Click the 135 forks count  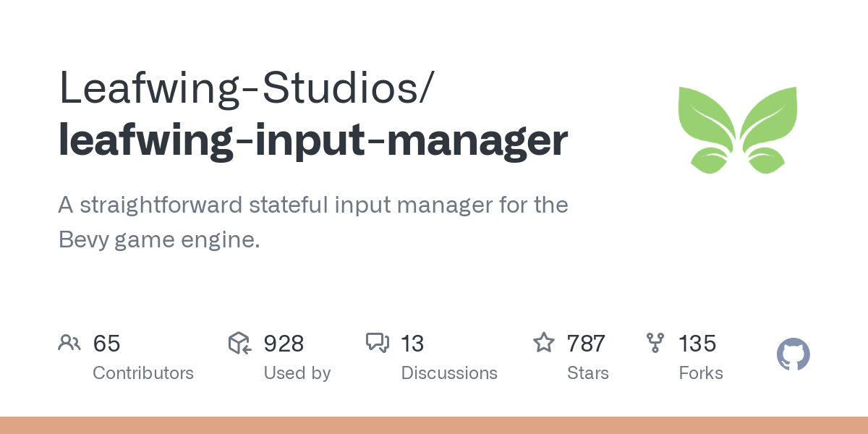(697, 344)
